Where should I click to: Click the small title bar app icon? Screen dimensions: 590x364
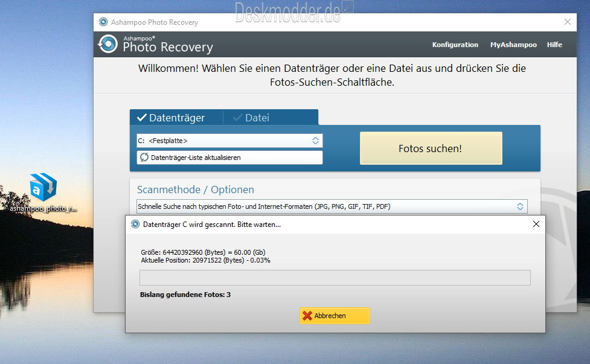coord(103,22)
